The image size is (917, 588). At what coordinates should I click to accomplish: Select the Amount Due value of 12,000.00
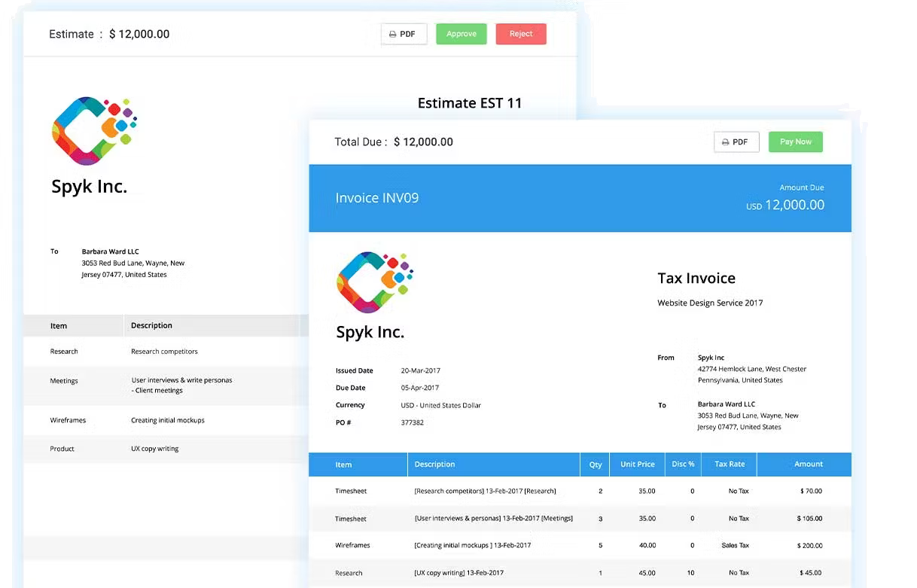[785, 205]
